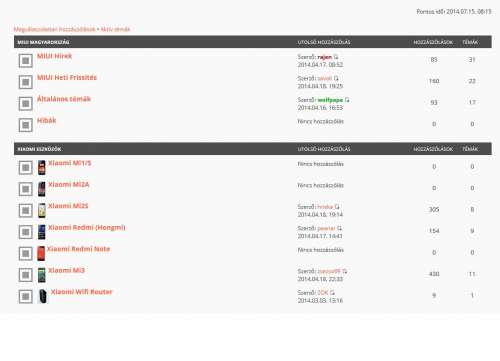
Task: Click the Xiaomi MI2A phone image
Action: click(41, 189)
